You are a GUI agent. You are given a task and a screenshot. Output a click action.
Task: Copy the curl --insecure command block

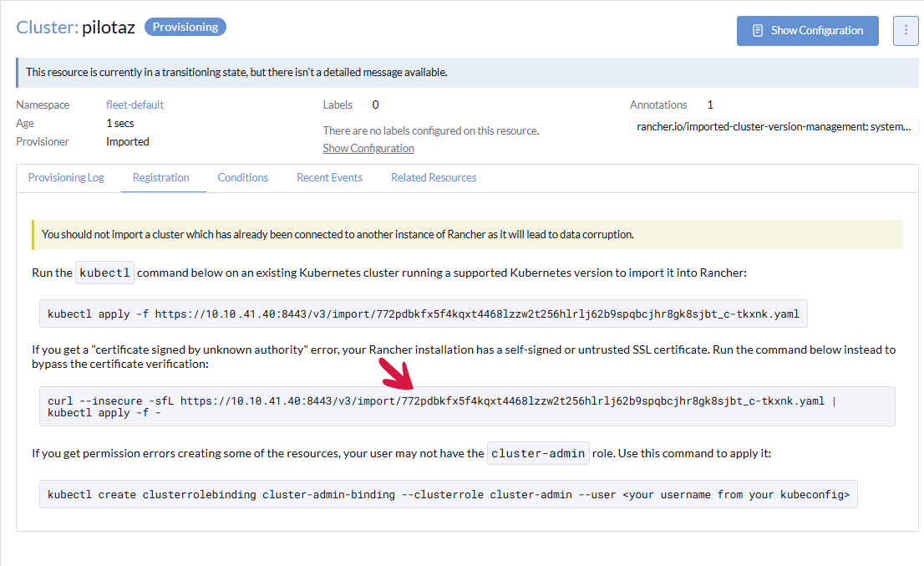tap(466, 406)
